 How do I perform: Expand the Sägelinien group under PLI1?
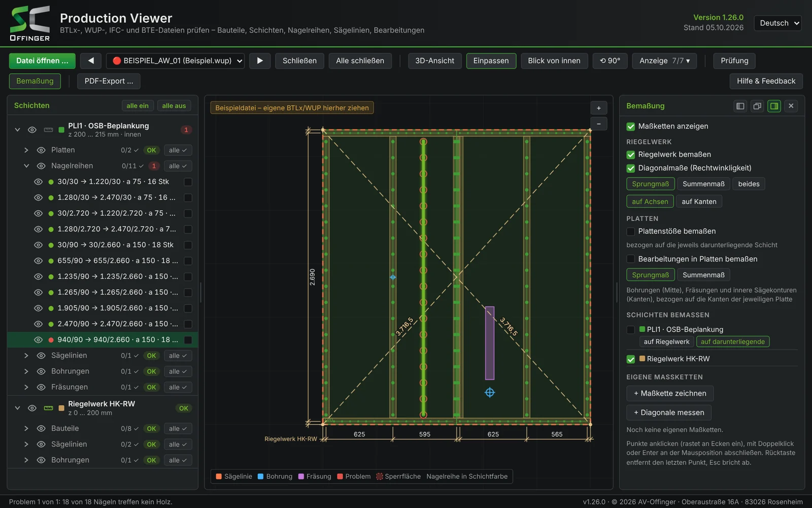click(x=26, y=356)
